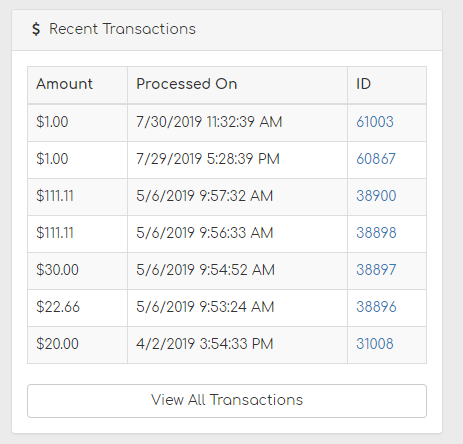Image resolution: width=463 pixels, height=444 pixels.
Task: Open transaction ID 60867
Action: click(376, 159)
